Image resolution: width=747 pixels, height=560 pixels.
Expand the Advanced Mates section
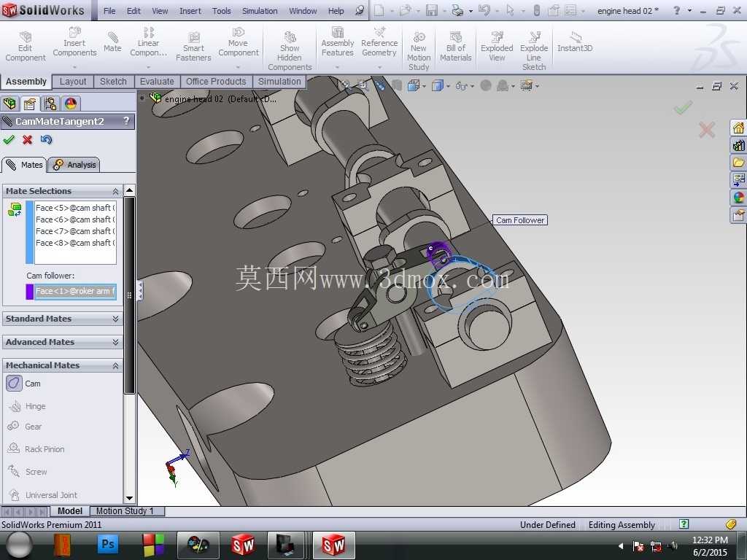click(115, 342)
